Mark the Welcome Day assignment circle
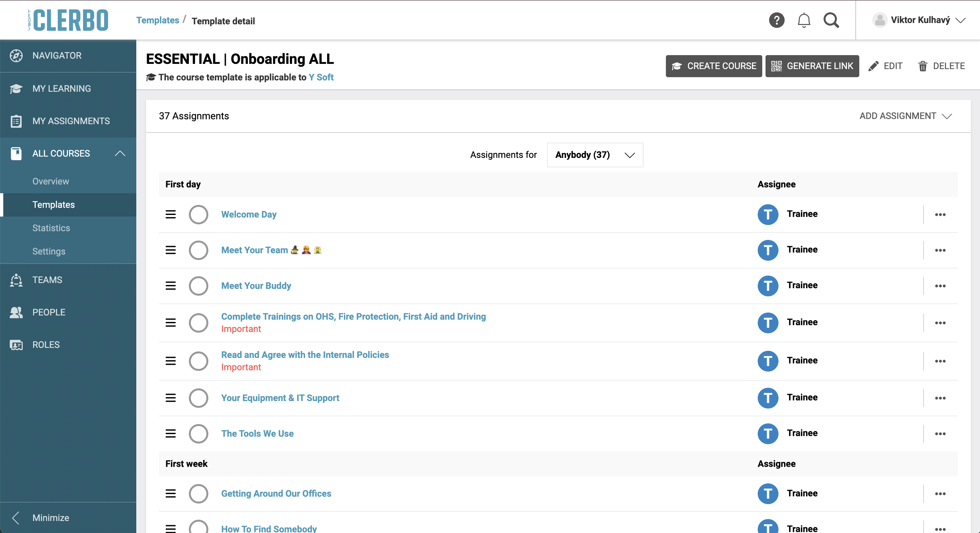Screen dimensions: 980x533 pyautogui.click(x=198, y=214)
